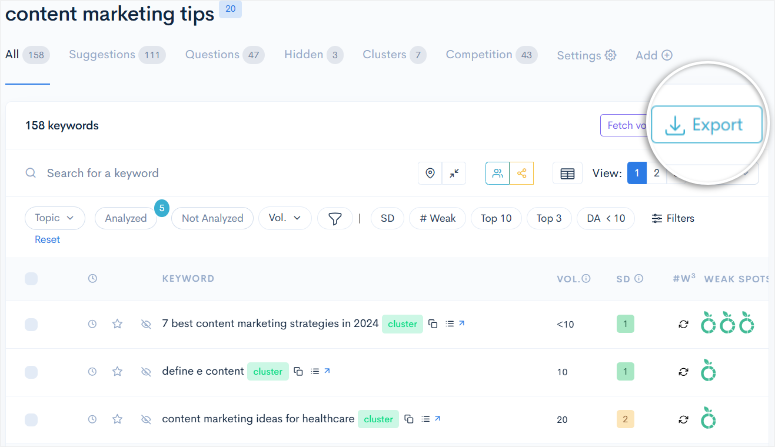This screenshot has height=447, width=775.
Task: Check the box for 'define e content'
Action: click(31, 372)
